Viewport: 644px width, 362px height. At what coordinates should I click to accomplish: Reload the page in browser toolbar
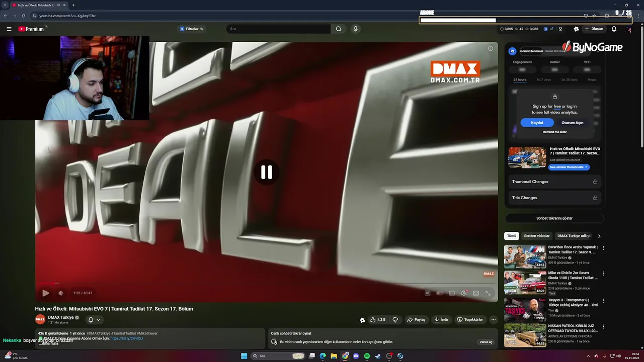[23, 16]
